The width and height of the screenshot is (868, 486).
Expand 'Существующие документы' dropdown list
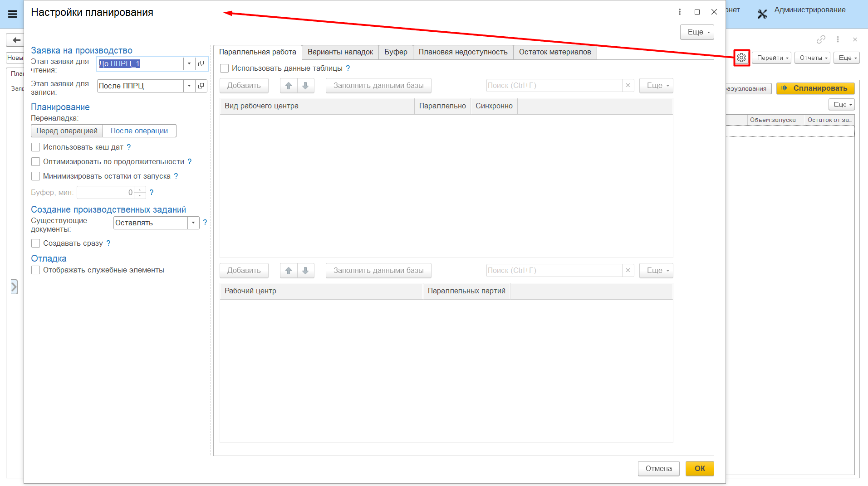pyautogui.click(x=193, y=223)
